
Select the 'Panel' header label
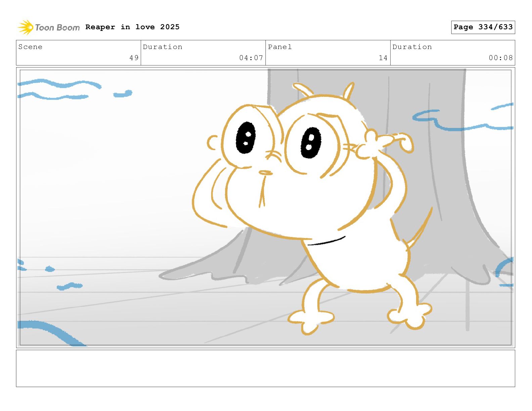coord(280,47)
